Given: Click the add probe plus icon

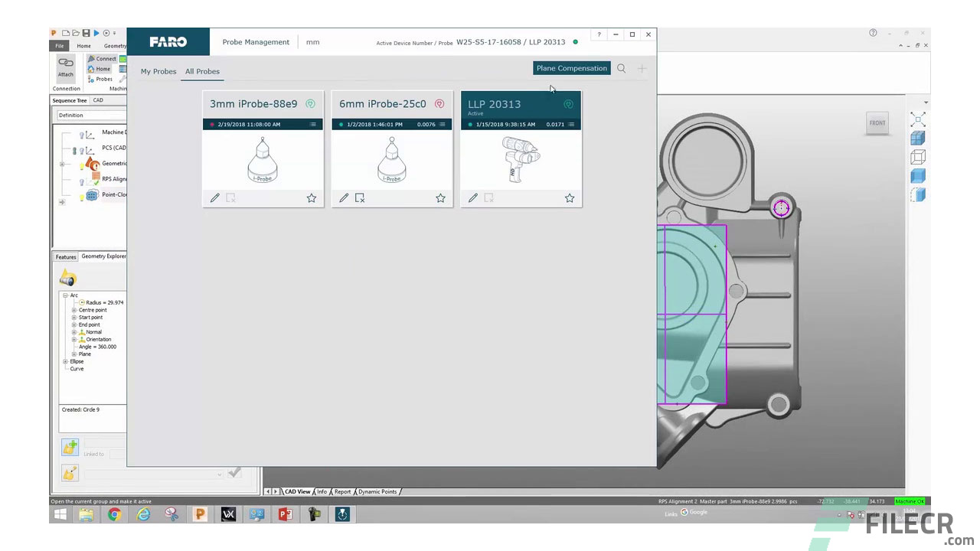Looking at the screenshot, I should (642, 68).
